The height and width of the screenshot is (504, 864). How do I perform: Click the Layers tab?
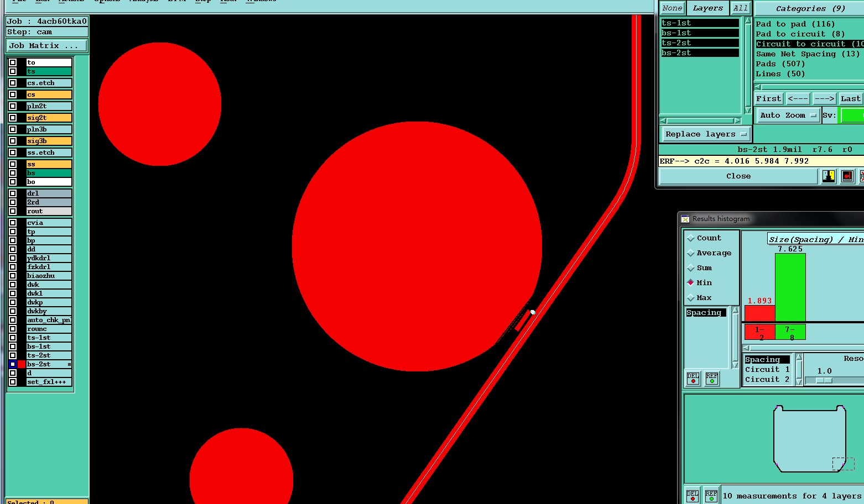point(707,8)
